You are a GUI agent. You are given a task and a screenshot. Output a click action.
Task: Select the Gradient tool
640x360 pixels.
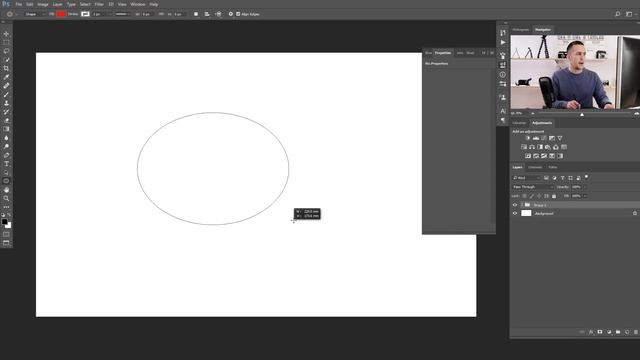click(6, 129)
